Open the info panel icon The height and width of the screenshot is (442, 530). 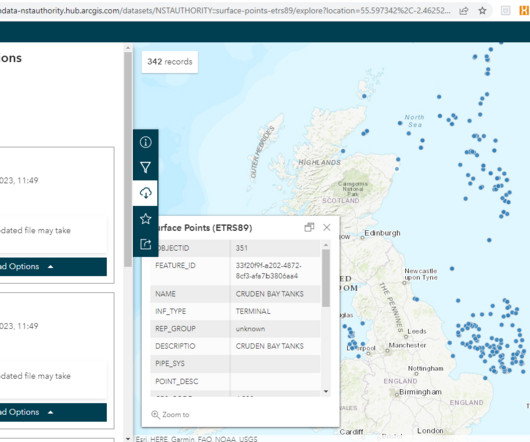point(146,142)
